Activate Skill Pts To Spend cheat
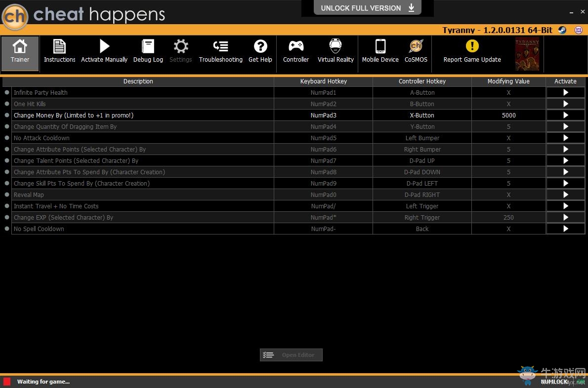The height and width of the screenshot is (388, 588). pos(565,183)
